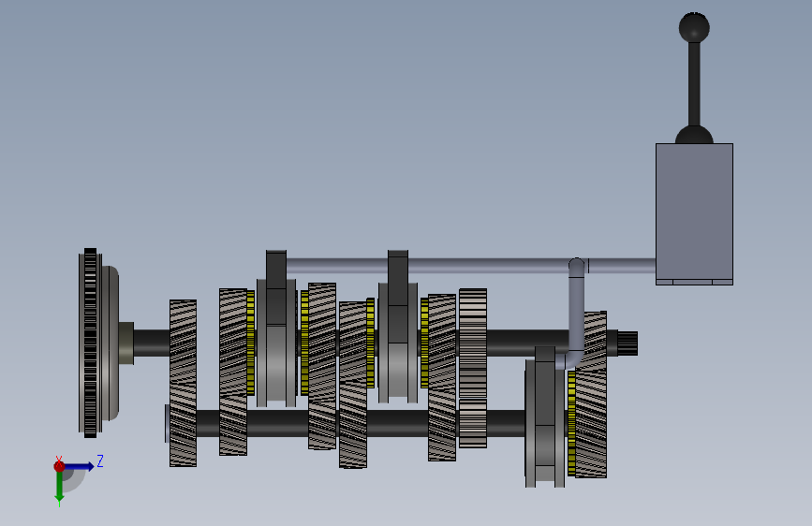The width and height of the screenshot is (812, 526).
Task: Select the grey shifter housing box
Action: [x=694, y=213]
